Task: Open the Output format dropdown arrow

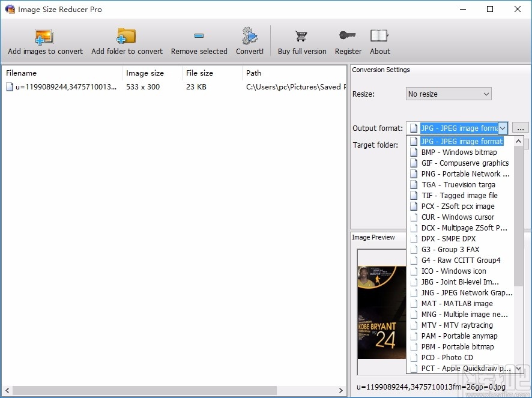Action: (x=503, y=128)
